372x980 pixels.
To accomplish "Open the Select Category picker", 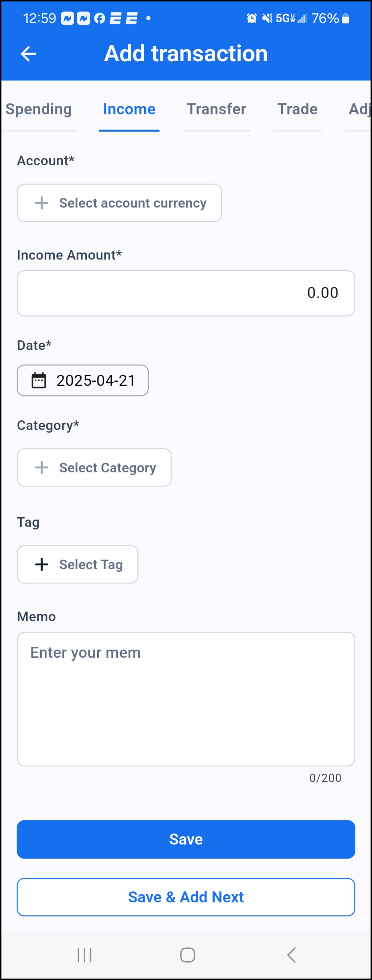I will click(94, 467).
